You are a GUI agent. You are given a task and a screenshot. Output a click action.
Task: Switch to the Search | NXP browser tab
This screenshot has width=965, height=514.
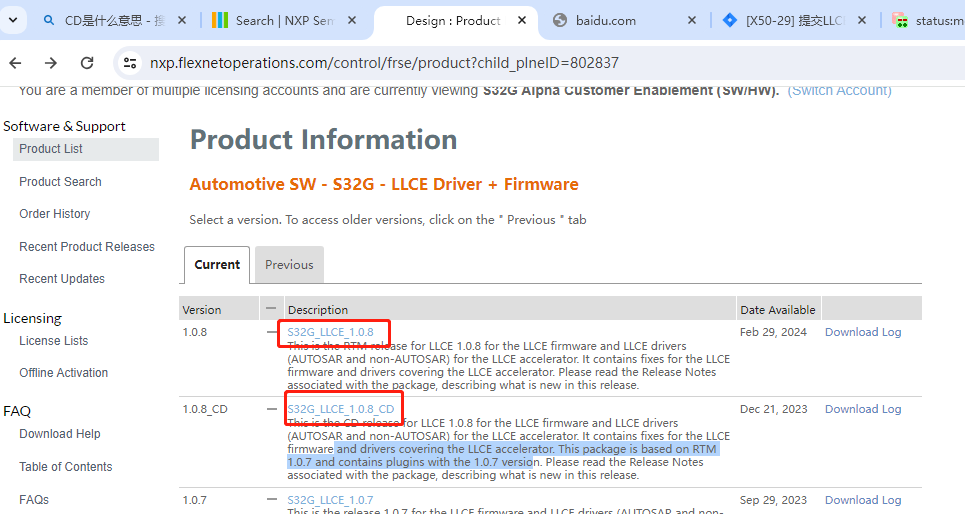(284, 21)
